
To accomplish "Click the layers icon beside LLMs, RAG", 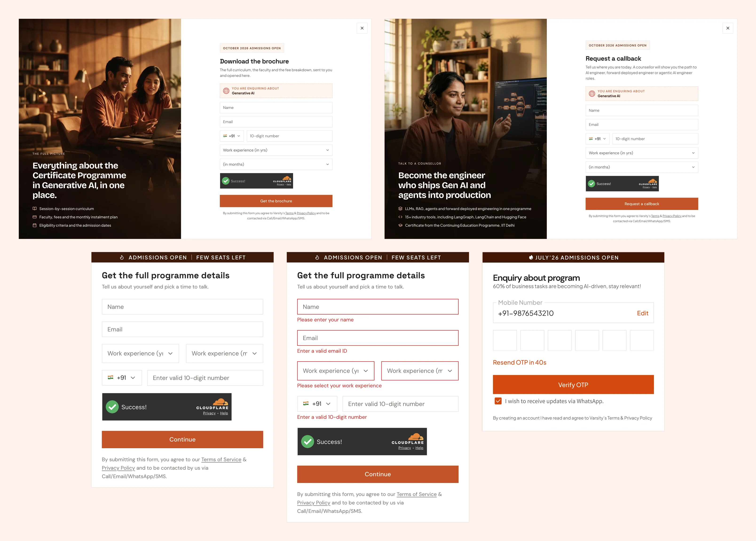I will click(400, 209).
